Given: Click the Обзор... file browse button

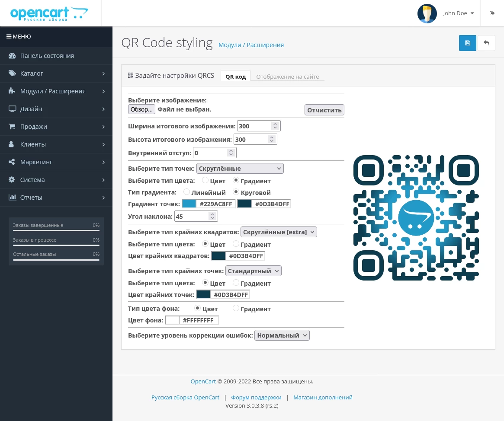Looking at the screenshot, I should 141,109.
